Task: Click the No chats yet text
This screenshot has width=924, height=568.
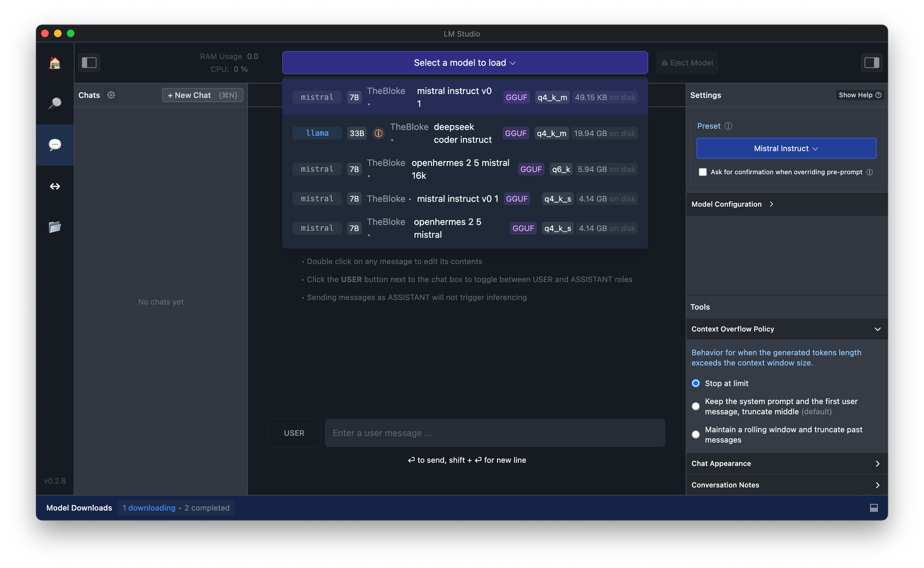Action: coord(161,302)
